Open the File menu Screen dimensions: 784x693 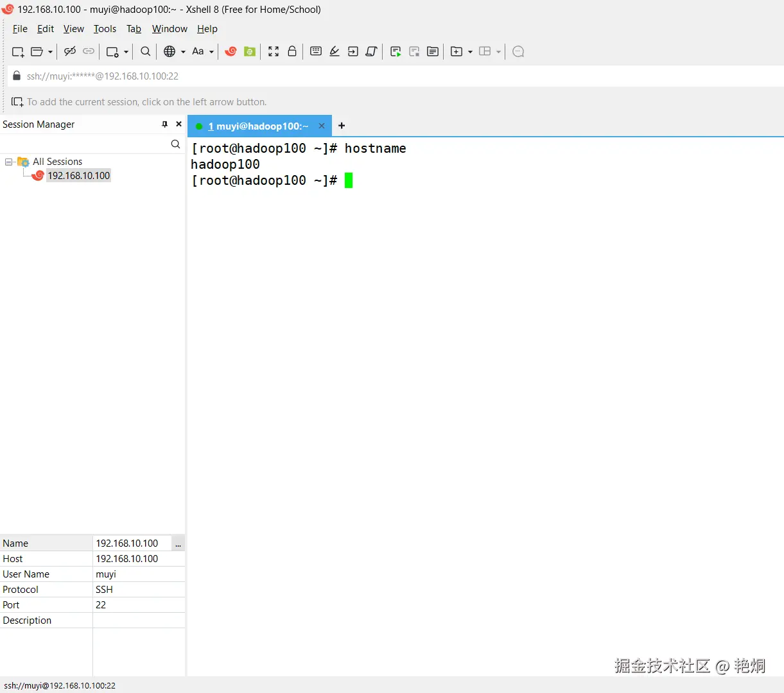click(x=20, y=29)
